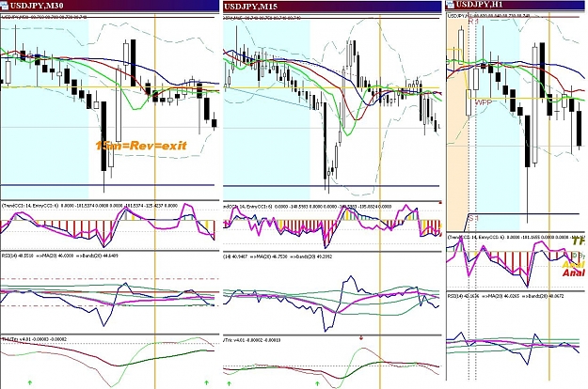Click the red 'Anal' label on H1 chart
The height and width of the screenshot is (389, 588).
pos(573,273)
